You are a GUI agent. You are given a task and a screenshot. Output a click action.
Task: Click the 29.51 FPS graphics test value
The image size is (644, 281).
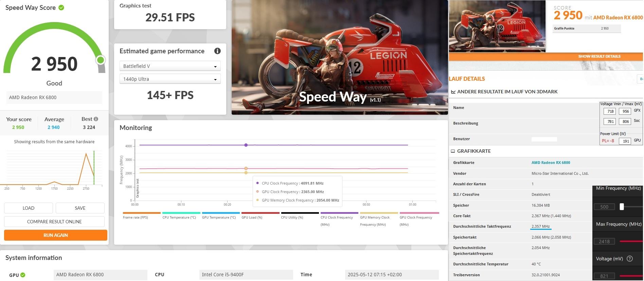pyautogui.click(x=170, y=18)
